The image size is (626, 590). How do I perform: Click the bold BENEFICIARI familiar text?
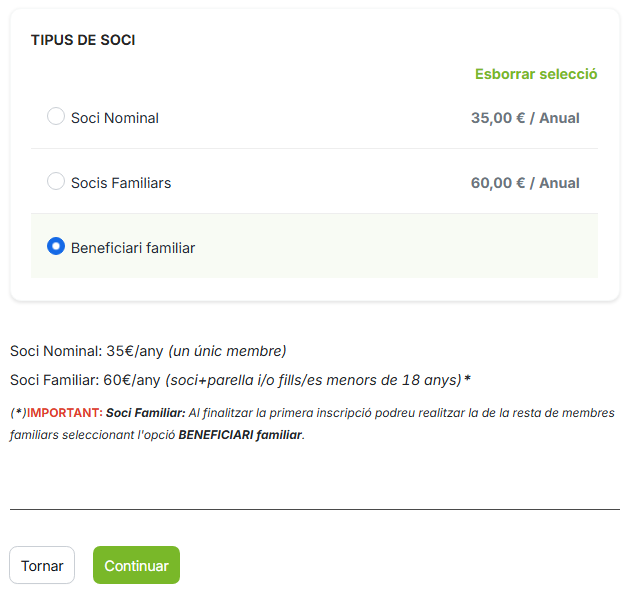240,435
